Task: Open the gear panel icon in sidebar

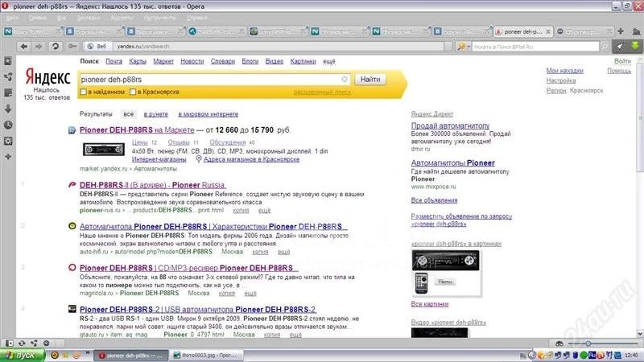Action: point(8,141)
